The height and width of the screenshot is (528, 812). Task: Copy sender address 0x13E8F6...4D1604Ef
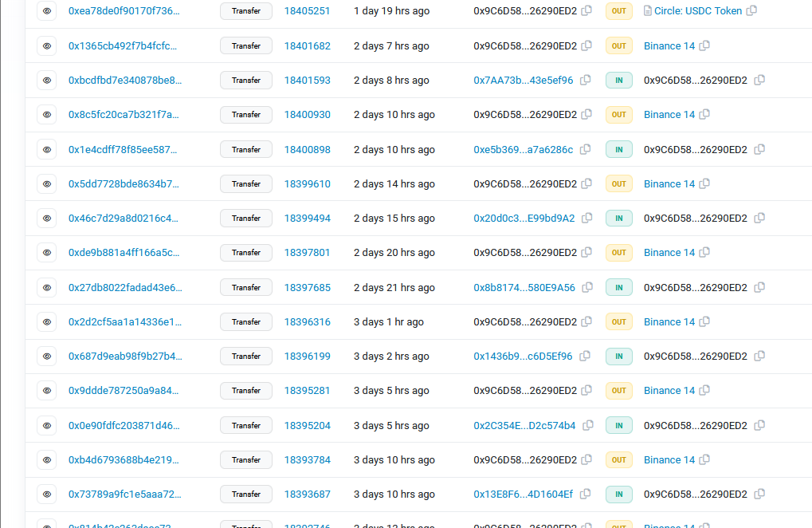point(586,495)
